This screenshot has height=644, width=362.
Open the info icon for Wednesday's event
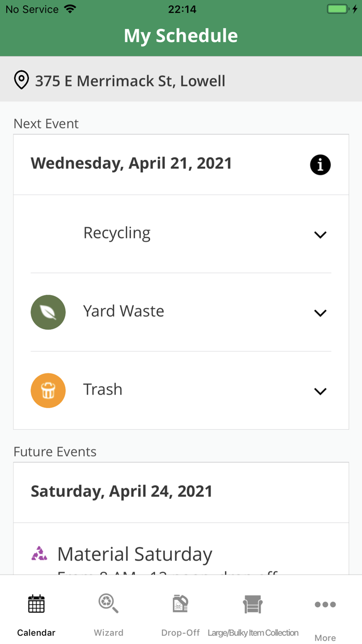[x=320, y=165]
